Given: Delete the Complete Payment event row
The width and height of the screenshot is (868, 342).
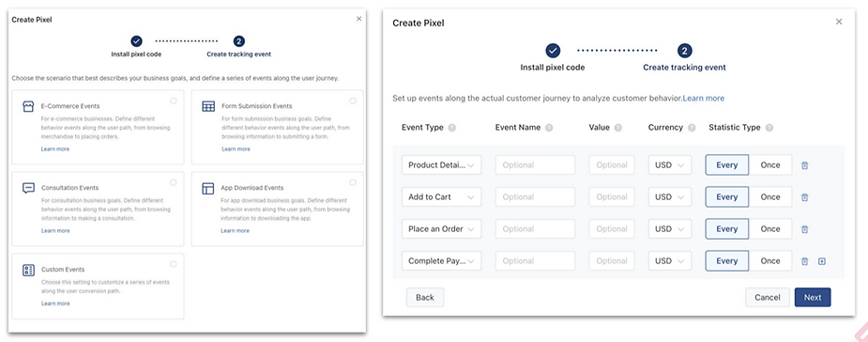Looking at the screenshot, I should (x=805, y=261).
